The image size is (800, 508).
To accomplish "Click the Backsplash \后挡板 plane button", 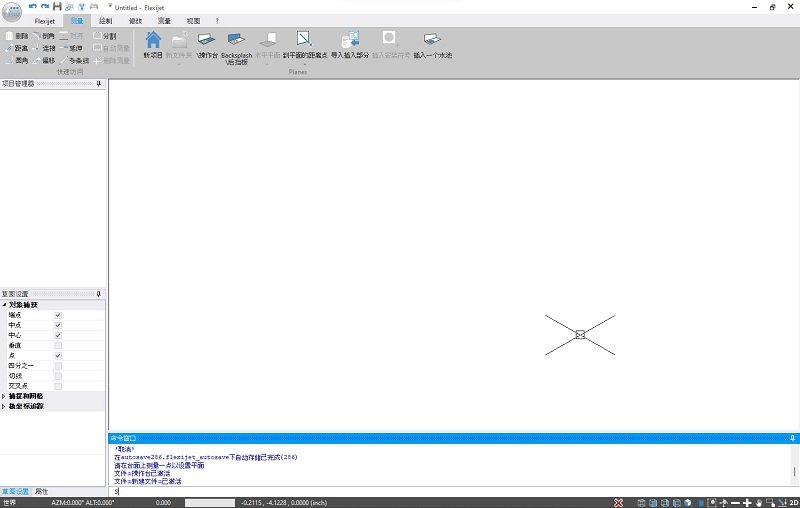I will pyautogui.click(x=237, y=48).
